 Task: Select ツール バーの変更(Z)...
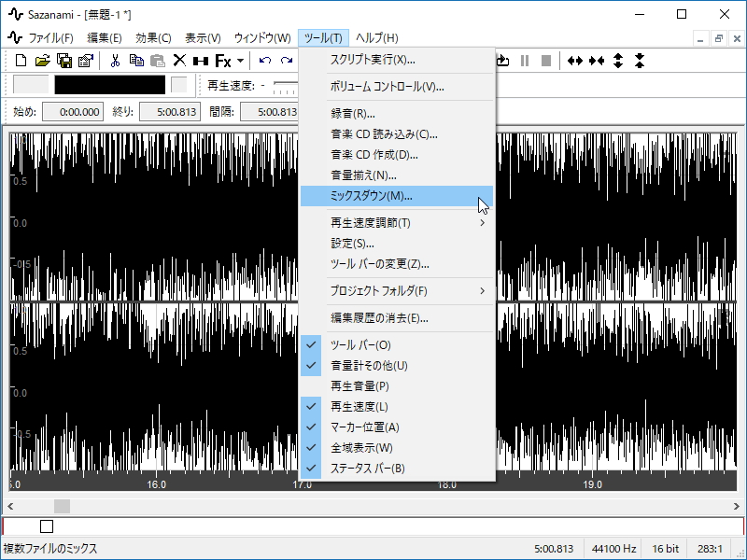[397, 263]
